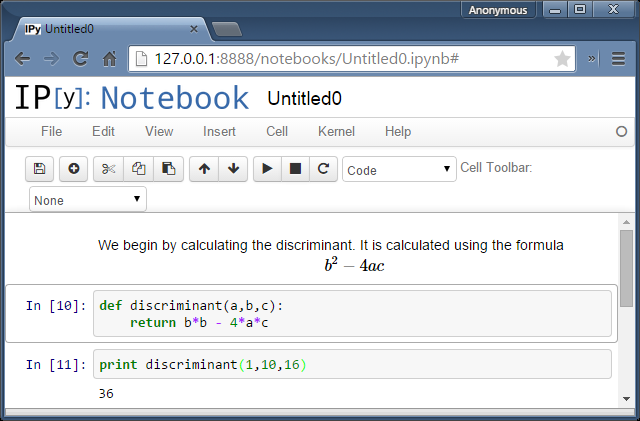The height and width of the screenshot is (421, 640).
Task: Run the cell with play button
Action: pyautogui.click(x=267, y=169)
